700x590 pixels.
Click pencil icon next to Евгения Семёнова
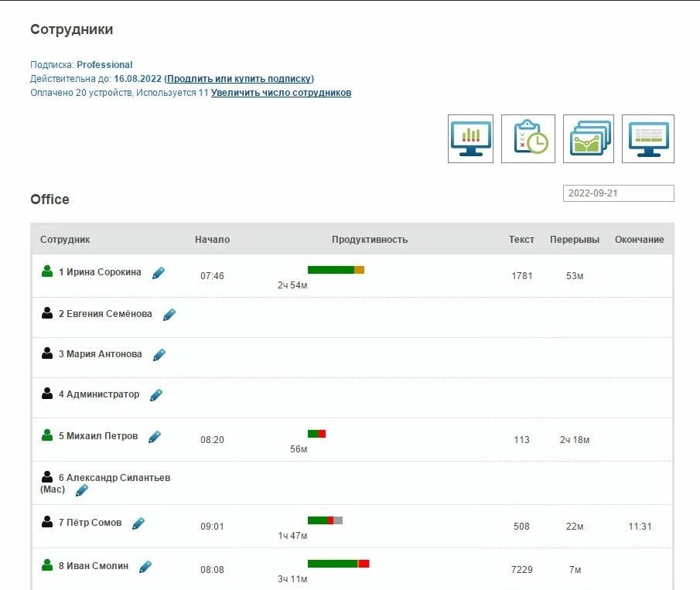tap(169, 315)
